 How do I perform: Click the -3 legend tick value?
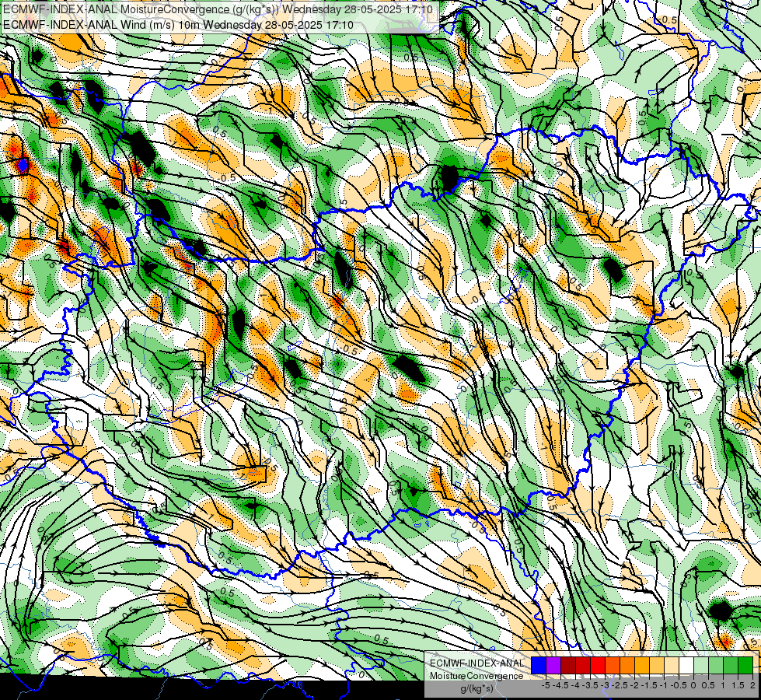[605, 685]
